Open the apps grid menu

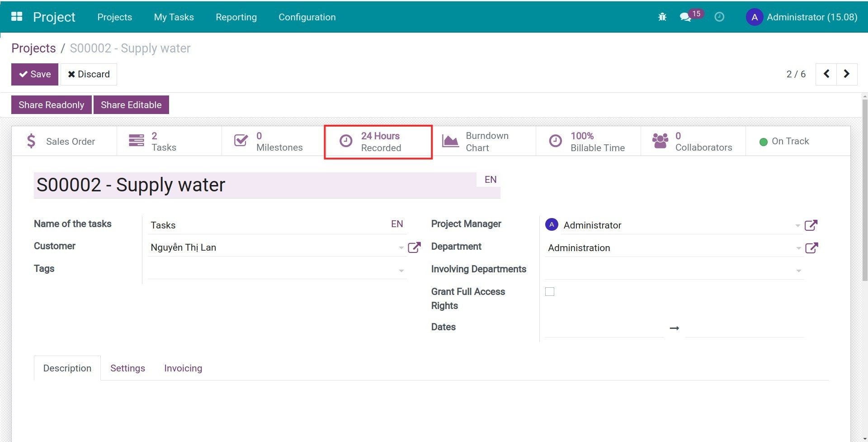tap(16, 16)
